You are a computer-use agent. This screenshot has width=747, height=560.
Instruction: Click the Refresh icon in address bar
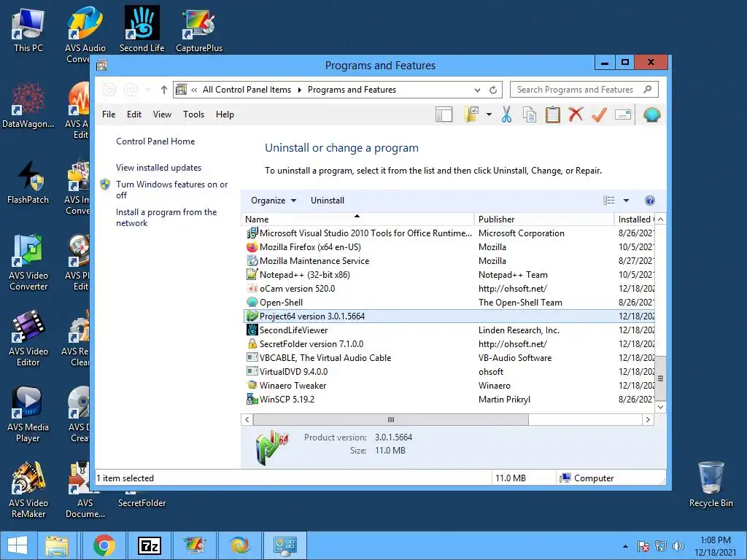(493, 90)
